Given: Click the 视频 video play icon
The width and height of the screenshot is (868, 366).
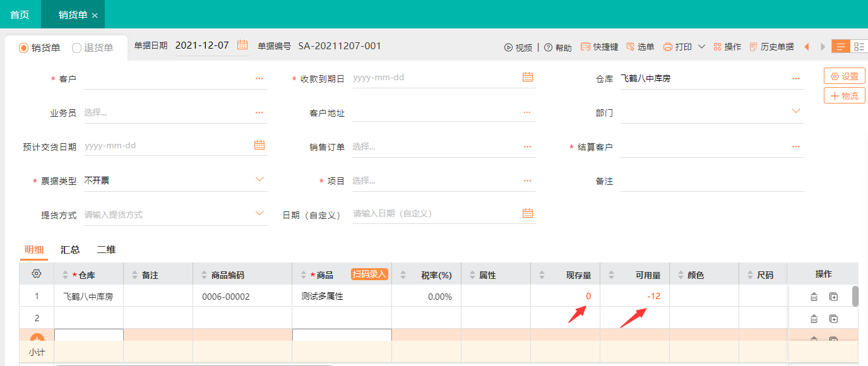Looking at the screenshot, I should click(x=508, y=47).
